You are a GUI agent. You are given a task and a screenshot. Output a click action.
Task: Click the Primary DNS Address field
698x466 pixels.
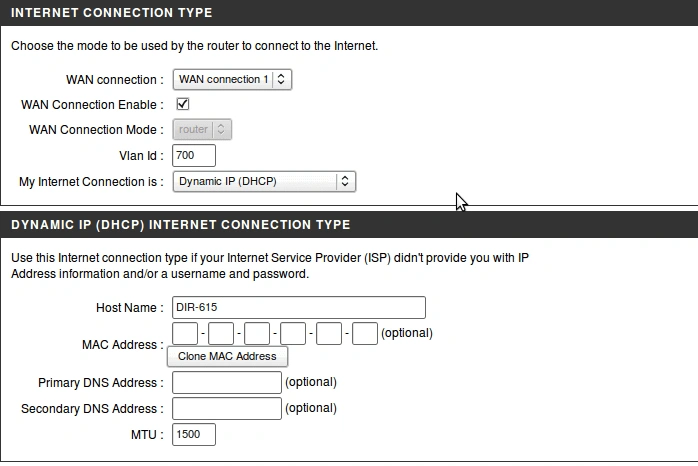point(227,383)
